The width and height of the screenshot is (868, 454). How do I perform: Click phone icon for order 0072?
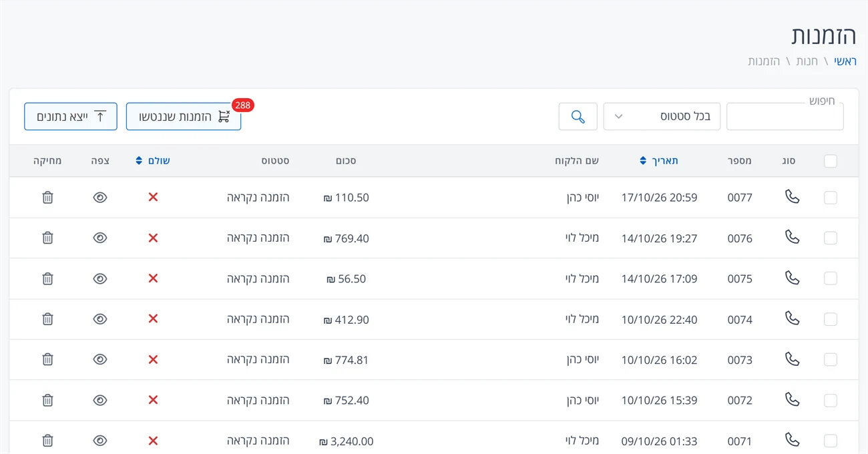pos(792,399)
